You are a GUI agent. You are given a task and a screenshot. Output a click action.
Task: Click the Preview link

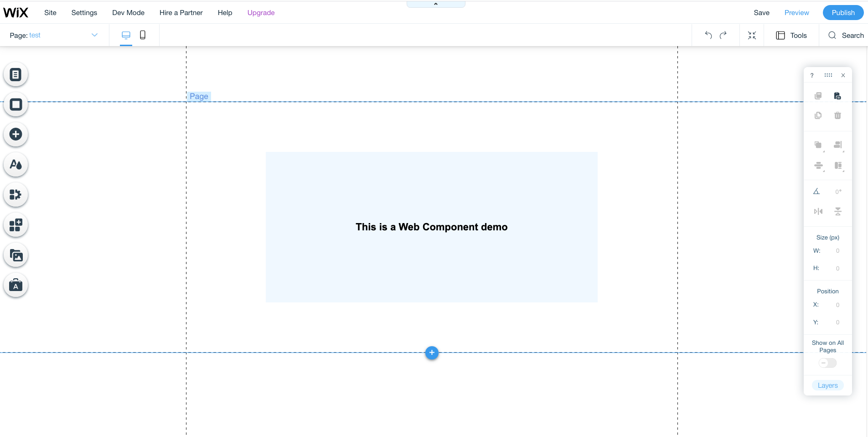tap(797, 13)
